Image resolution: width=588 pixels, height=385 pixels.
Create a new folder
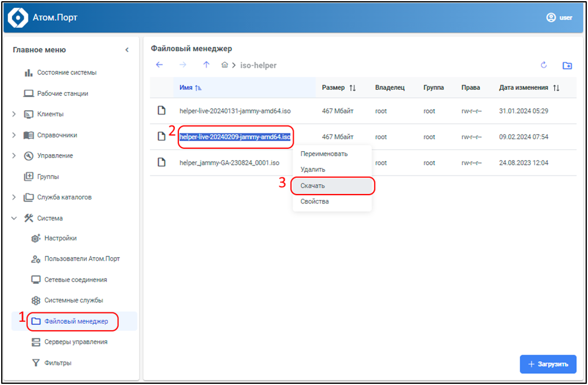[x=567, y=65]
